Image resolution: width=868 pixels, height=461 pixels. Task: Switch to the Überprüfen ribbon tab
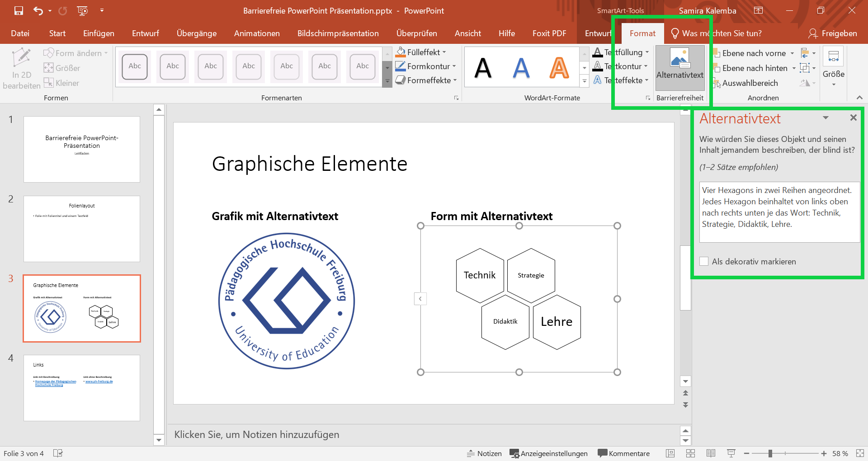pyautogui.click(x=417, y=33)
